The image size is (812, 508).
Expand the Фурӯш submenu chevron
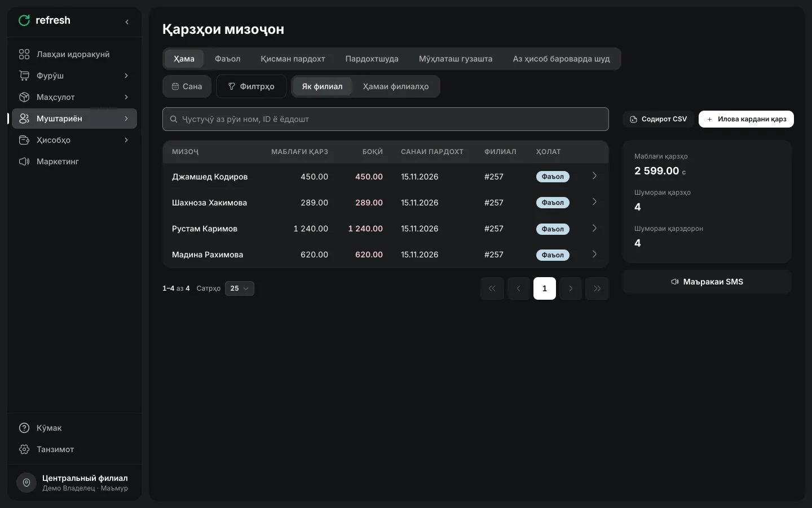pyautogui.click(x=126, y=76)
